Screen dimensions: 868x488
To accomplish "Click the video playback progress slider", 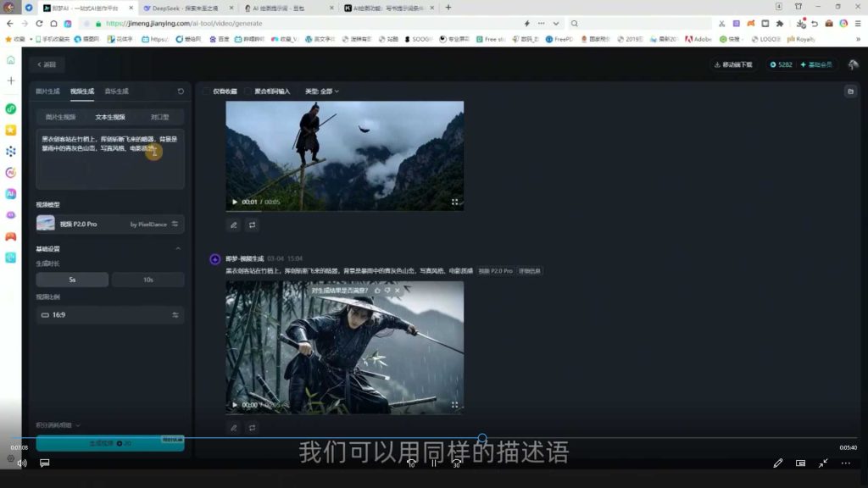I will (482, 438).
